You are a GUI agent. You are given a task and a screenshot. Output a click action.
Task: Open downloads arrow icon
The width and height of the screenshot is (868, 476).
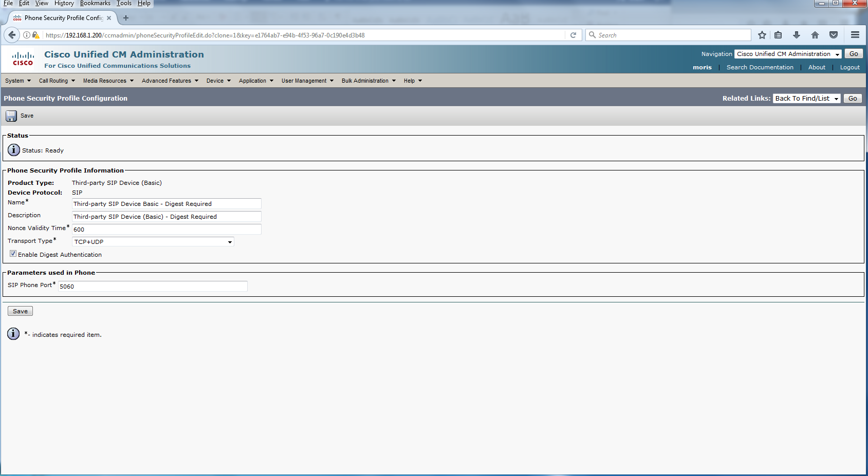click(x=797, y=35)
